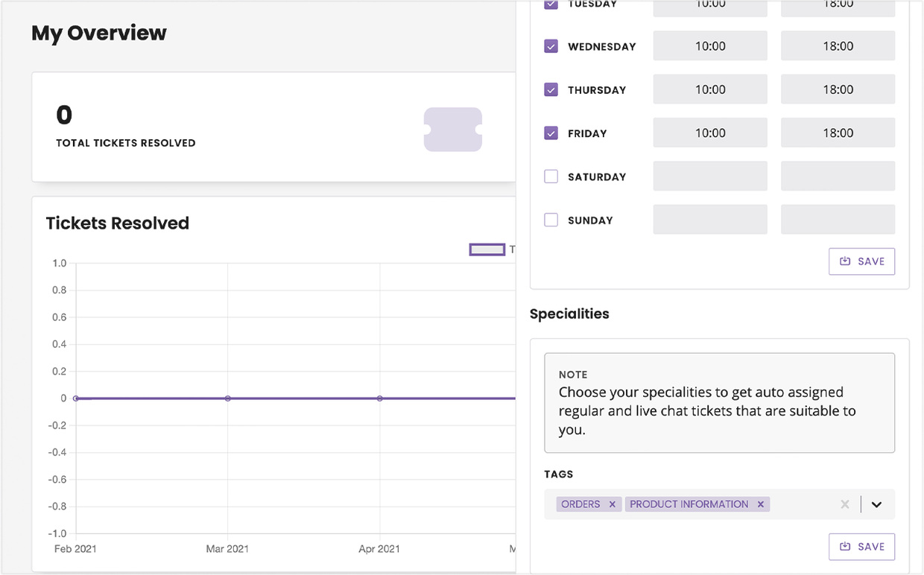Uncheck the Wednesday checkbox
The height and width of the screenshot is (575, 924).
click(x=551, y=46)
